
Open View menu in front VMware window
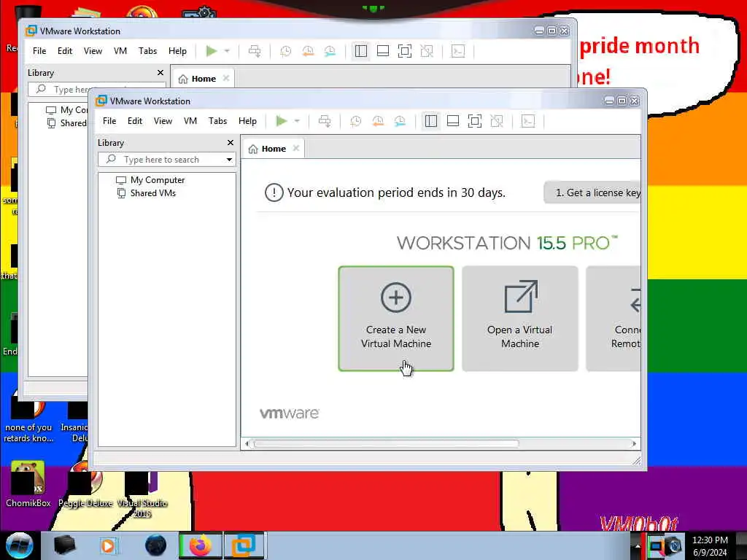click(x=163, y=121)
